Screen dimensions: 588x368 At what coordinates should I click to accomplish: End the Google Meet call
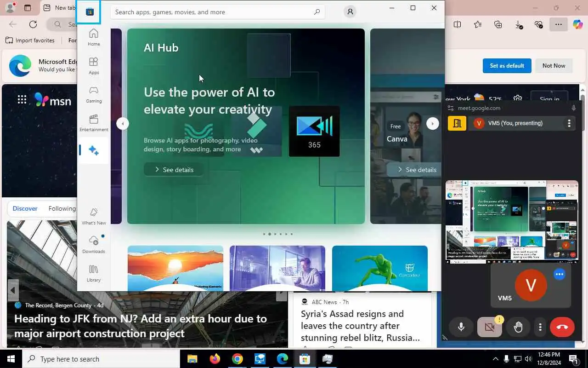pos(562,327)
